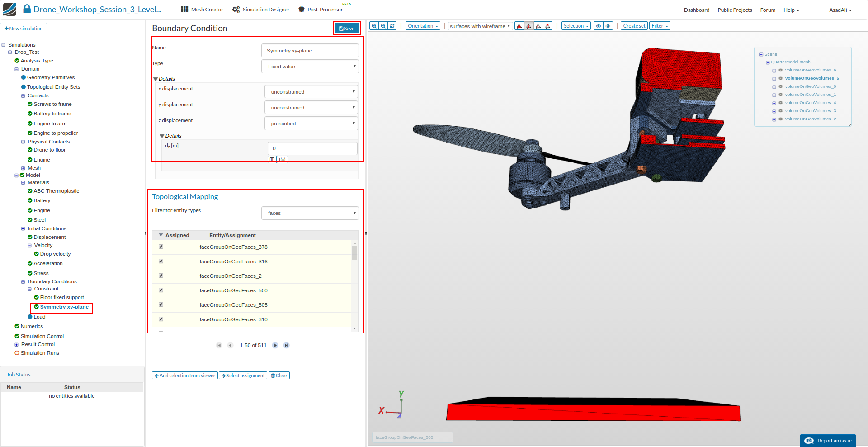Go to the previous entities page
Screen dimensions: 868x447
click(230, 345)
